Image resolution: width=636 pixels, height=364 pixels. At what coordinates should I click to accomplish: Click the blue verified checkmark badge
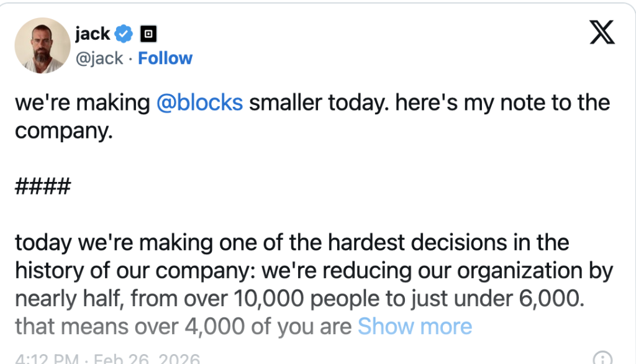click(125, 34)
